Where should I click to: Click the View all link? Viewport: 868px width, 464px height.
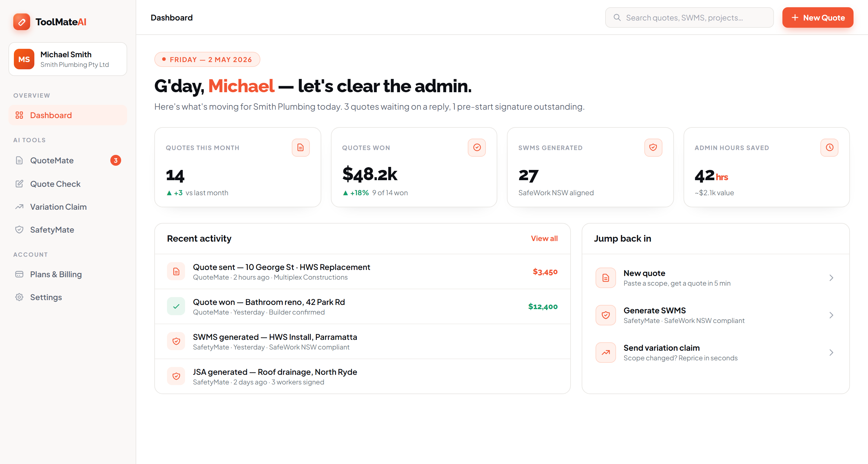pyautogui.click(x=544, y=239)
